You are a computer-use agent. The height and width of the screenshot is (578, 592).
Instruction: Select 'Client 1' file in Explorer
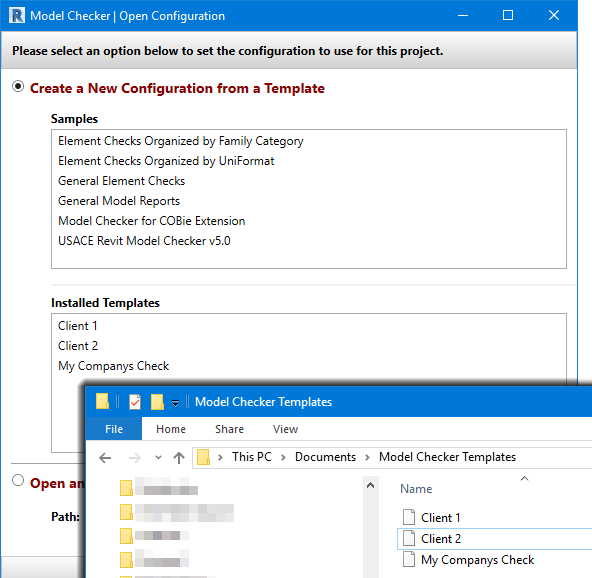[x=441, y=518]
